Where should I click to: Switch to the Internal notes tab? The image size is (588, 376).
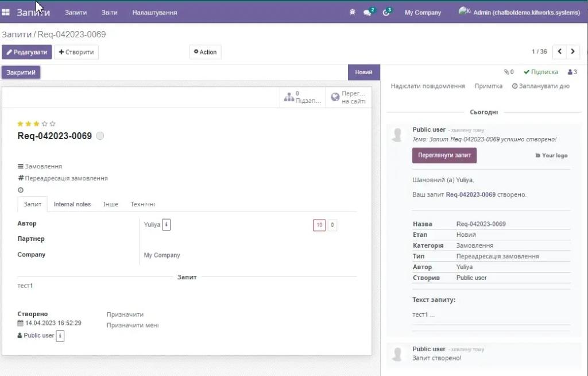(x=72, y=204)
